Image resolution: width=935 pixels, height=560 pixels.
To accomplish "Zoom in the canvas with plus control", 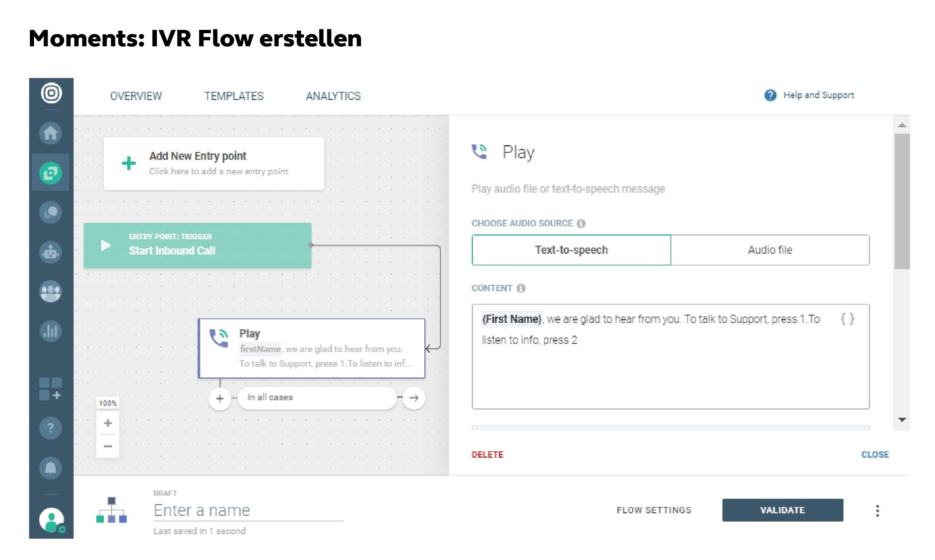I will click(x=108, y=423).
